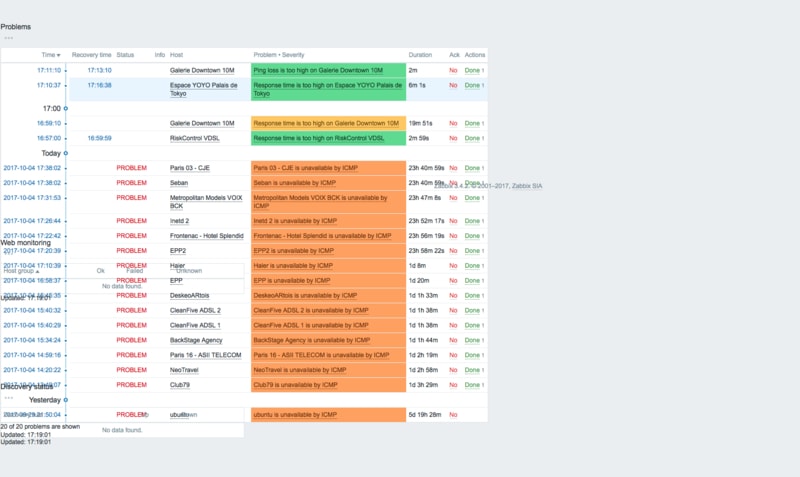Click Ack No in the ubuntu row

coord(453,415)
